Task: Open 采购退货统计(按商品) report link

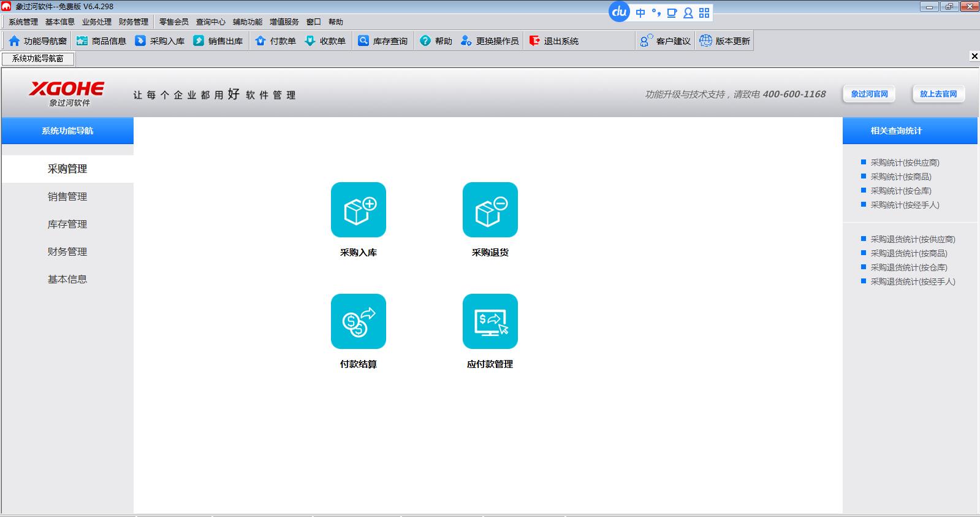Action: [909, 253]
